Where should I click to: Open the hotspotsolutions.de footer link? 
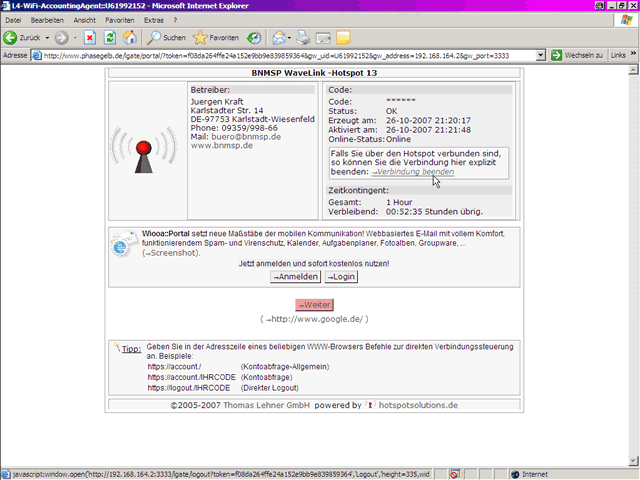tap(418, 405)
